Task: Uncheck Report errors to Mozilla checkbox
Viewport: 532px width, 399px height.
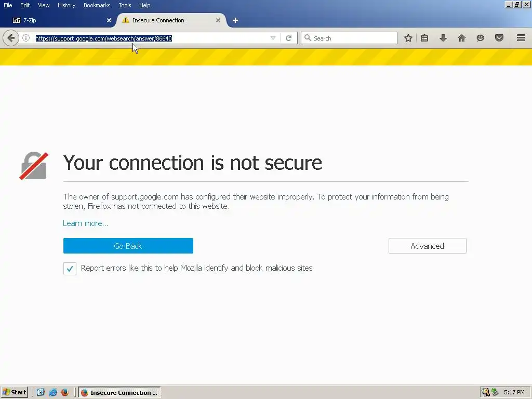Action: [70, 269]
